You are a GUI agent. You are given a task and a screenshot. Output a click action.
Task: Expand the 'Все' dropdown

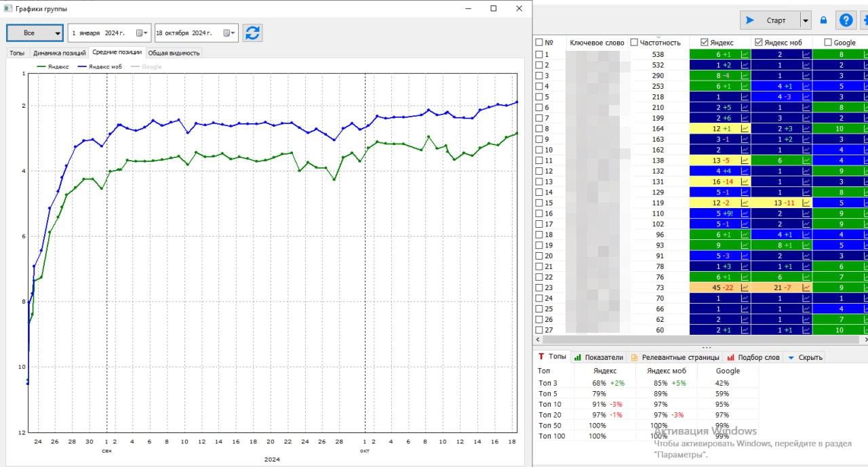[35, 33]
